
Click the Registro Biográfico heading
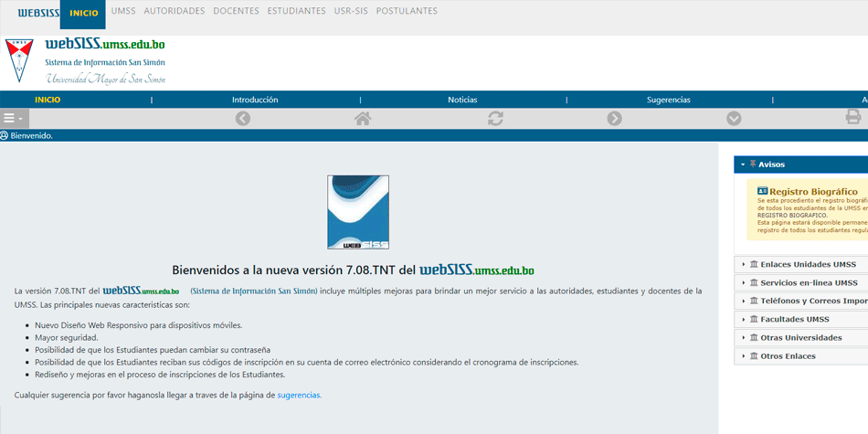tap(813, 192)
